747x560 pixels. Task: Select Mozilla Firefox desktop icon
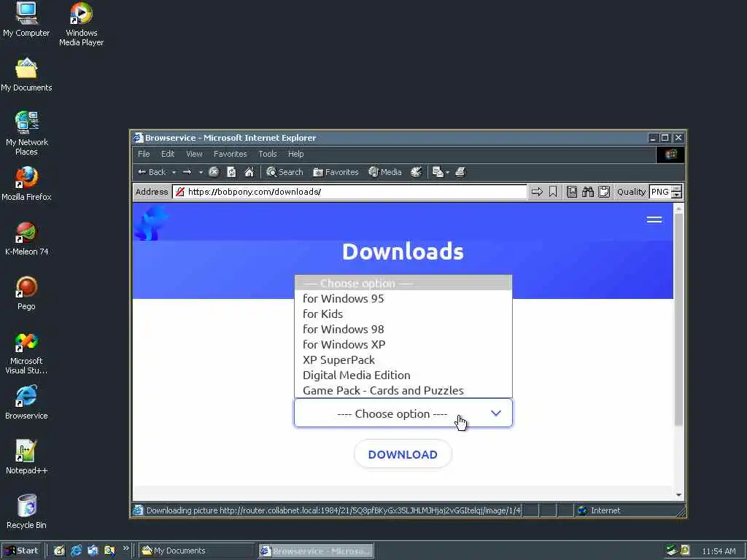(x=26, y=184)
